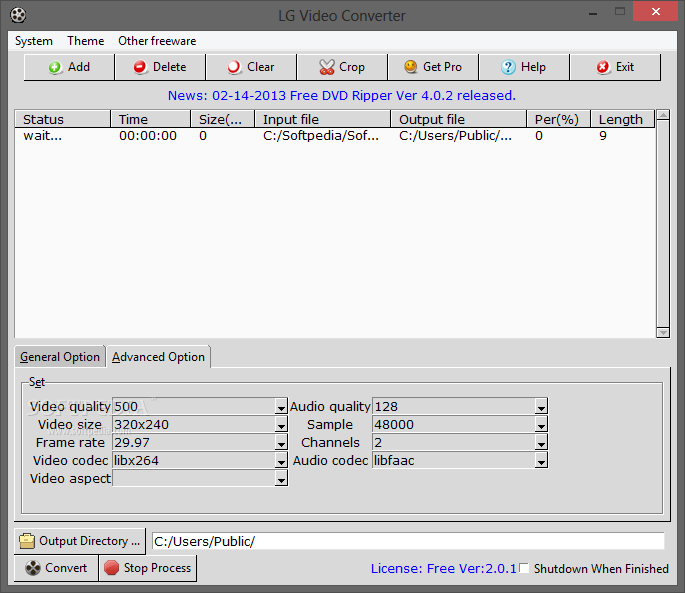This screenshot has height=593, width=685.
Task: Click the folder icon for Output Directory
Action: (x=27, y=541)
